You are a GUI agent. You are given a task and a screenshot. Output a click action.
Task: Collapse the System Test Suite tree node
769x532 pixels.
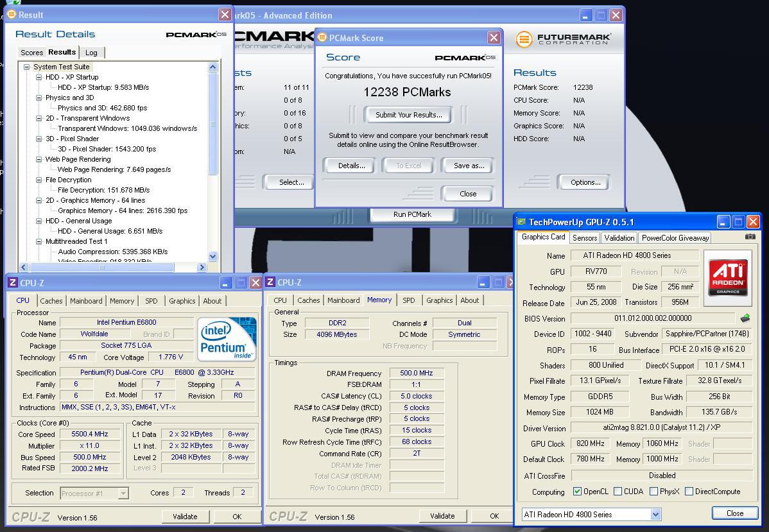[26, 67]
